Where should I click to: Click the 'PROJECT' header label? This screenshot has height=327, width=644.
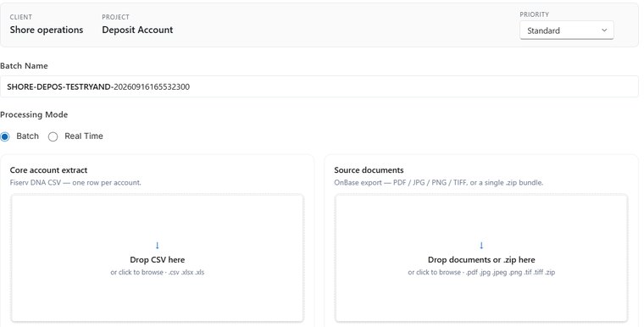115,17
